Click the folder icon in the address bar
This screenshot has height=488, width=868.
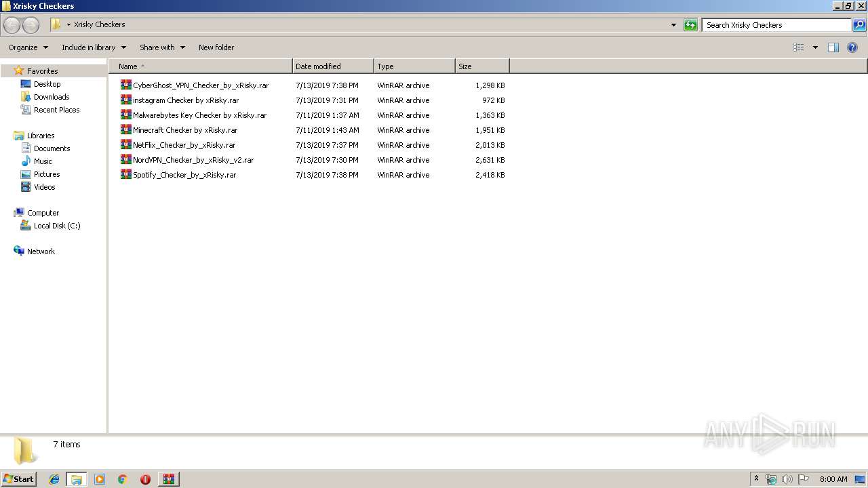56,24
